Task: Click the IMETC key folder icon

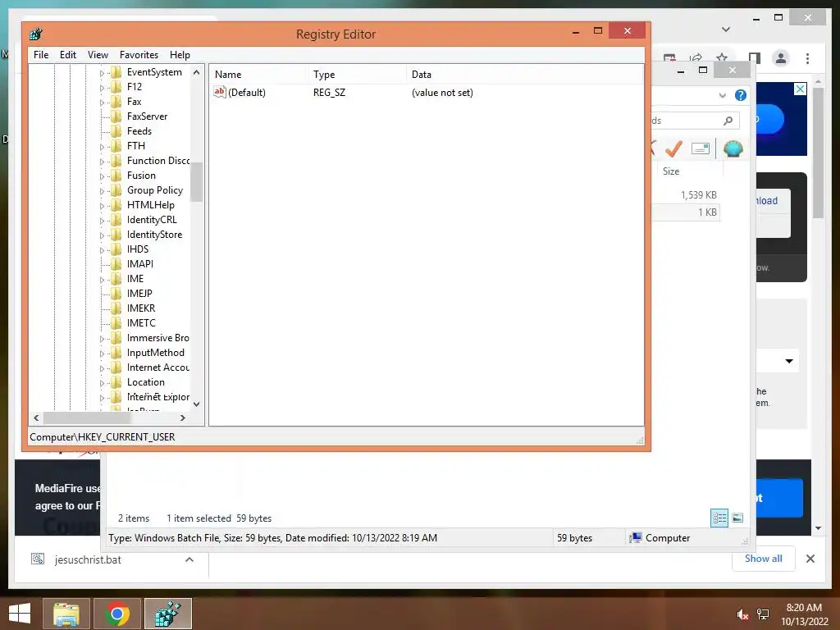Action: click(x=116, y=323)
